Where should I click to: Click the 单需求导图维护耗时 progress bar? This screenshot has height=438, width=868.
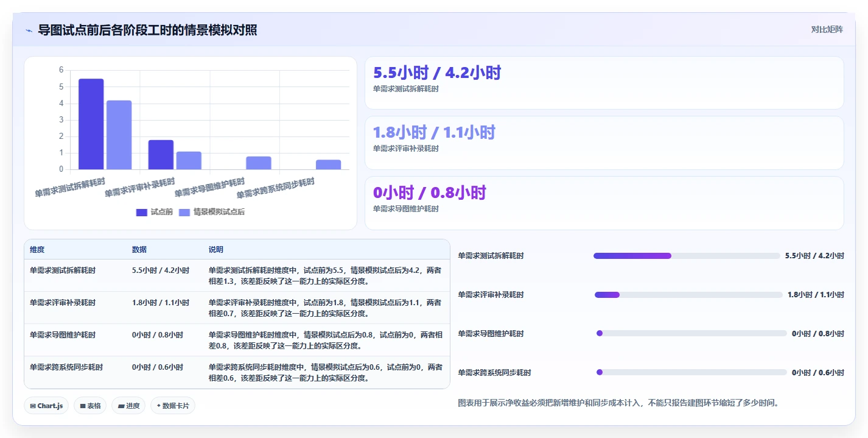[691, 333]
